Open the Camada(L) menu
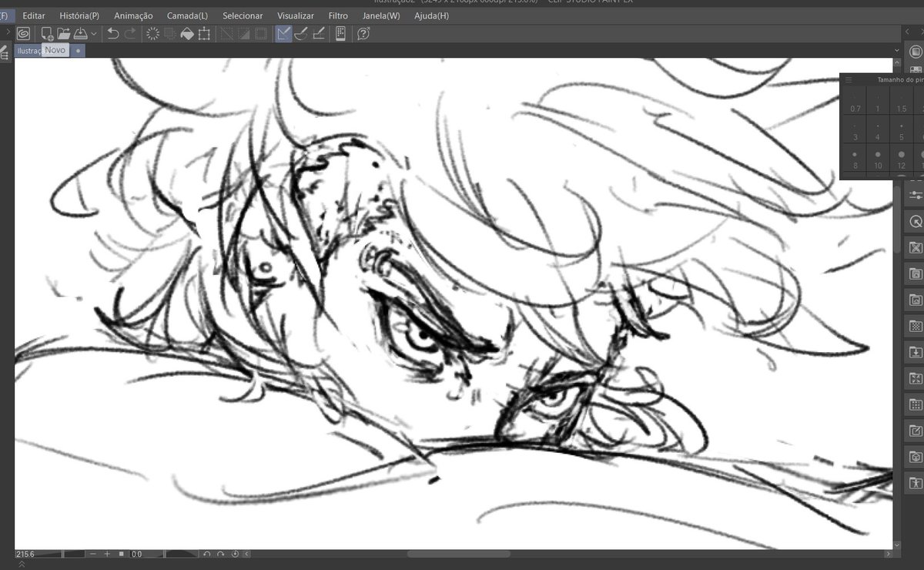924x570 pixels. pyautogui.click(x=187, y=15)
